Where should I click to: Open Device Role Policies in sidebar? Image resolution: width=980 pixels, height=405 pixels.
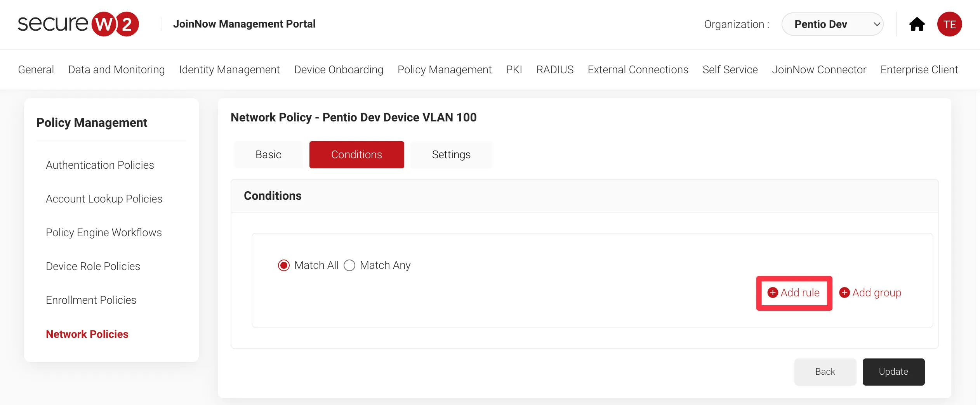(93, 266)
